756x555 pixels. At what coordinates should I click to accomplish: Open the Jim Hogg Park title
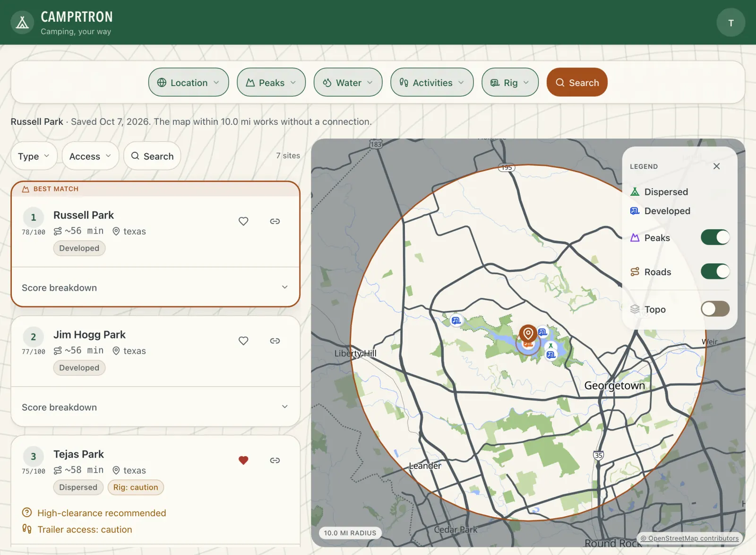point(89,335)
